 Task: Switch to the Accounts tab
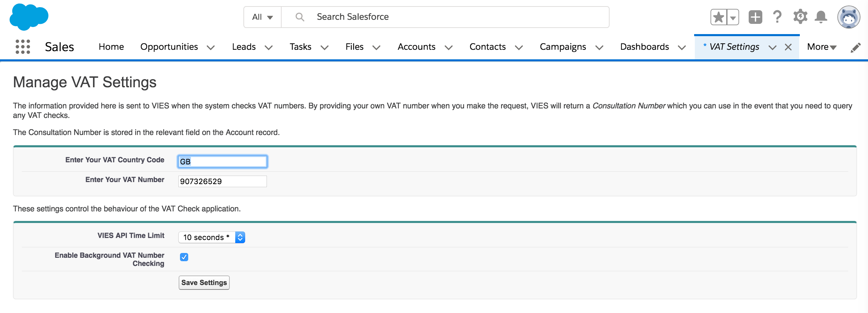tap(417, 47)
